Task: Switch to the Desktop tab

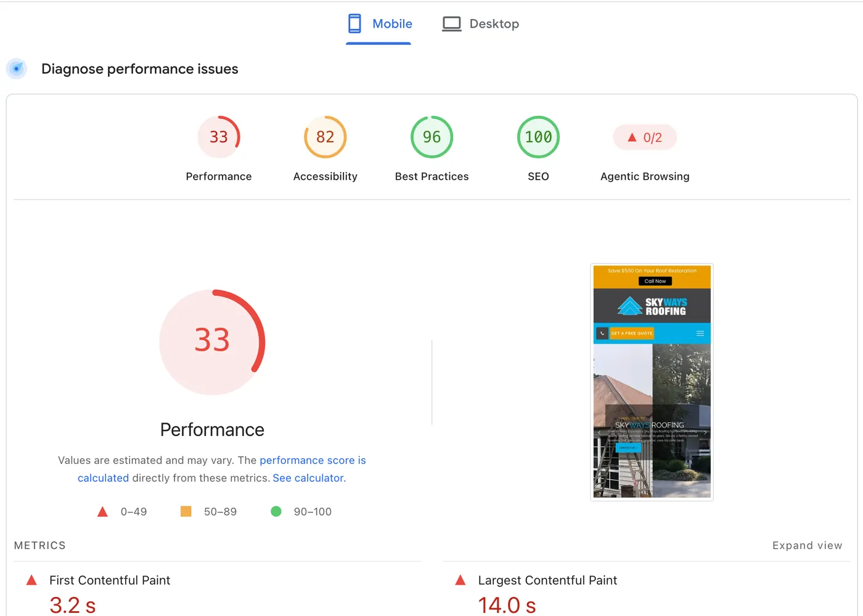Action: [481, 24]
